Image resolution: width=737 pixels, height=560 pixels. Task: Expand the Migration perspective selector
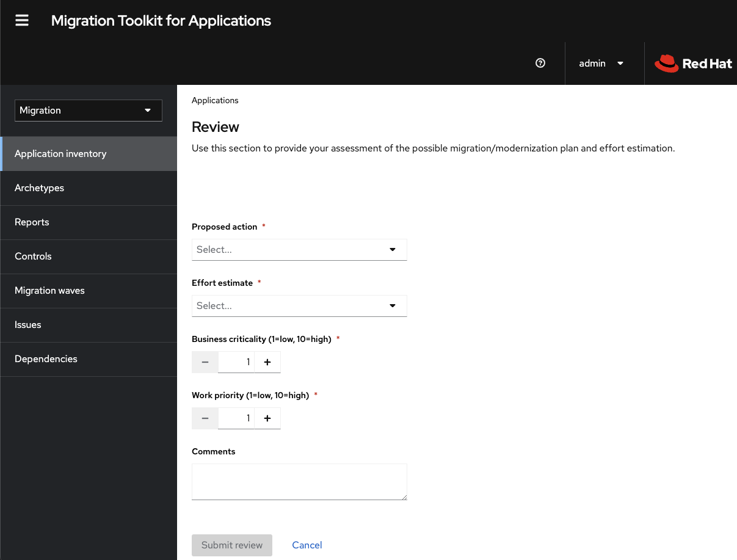88,111
